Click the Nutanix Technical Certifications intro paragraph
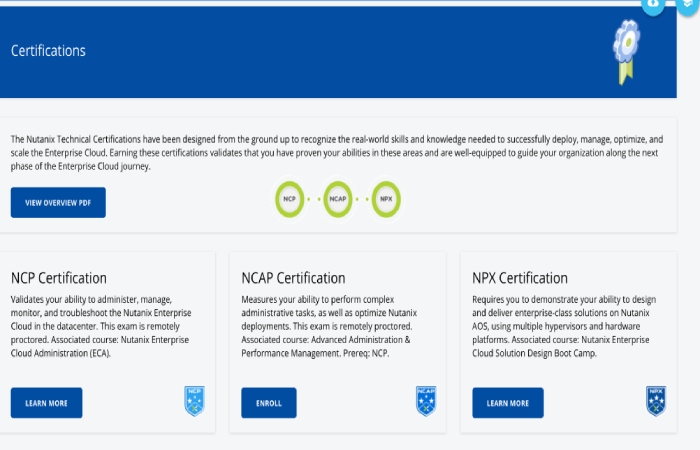 coord(337,153)
